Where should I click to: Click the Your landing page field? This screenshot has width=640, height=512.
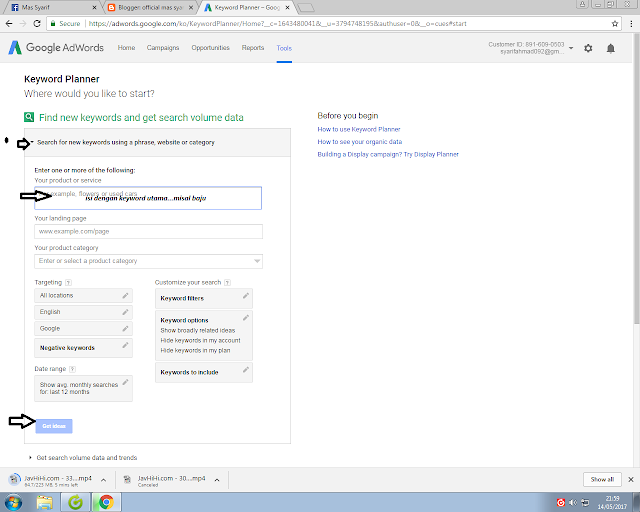(149, 232)
